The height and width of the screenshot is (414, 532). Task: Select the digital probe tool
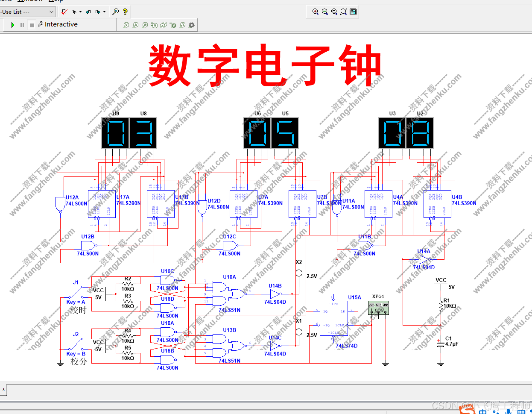click(182, 25)
